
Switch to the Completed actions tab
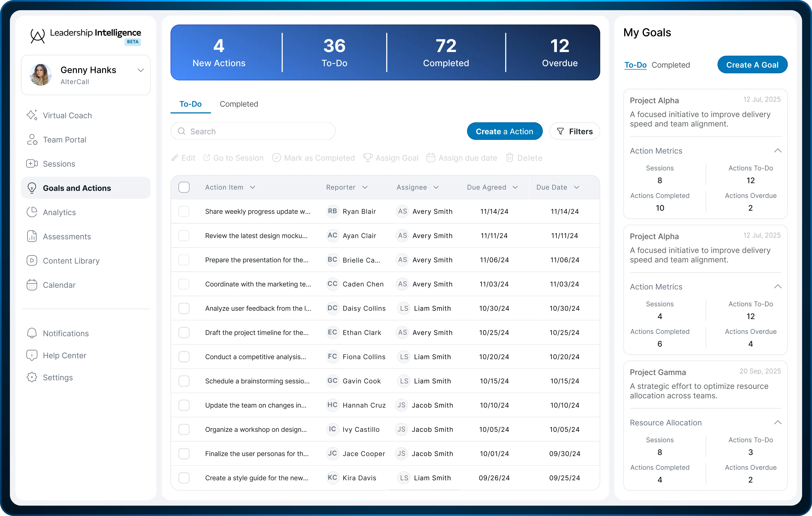[x=239, y=104]
